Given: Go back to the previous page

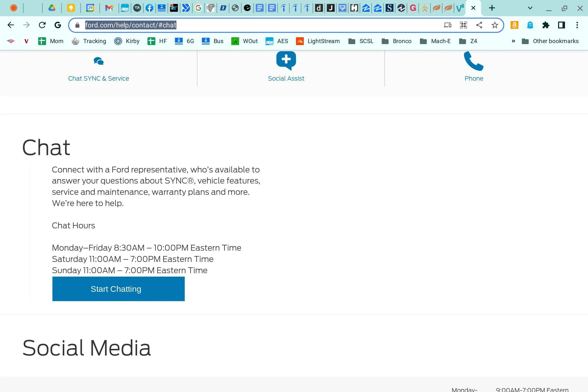Looking at the screenshot, I should [11, 25].
